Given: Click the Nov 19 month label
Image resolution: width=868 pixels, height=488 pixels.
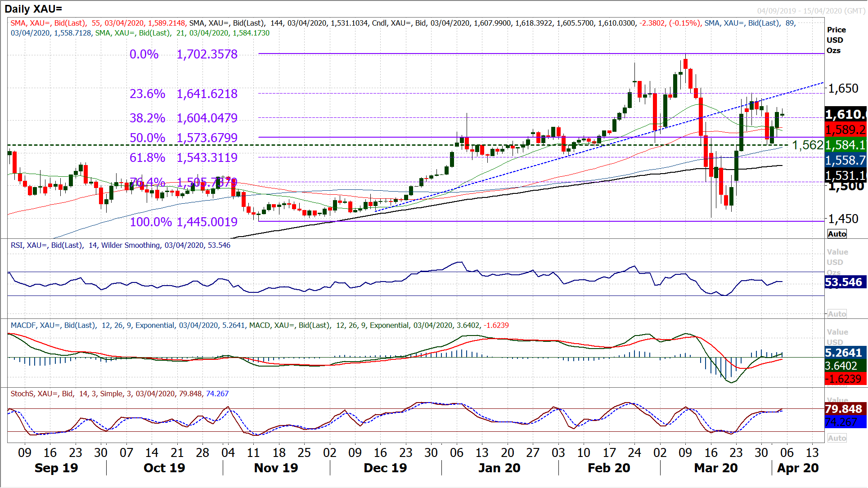Looking at the screenshot, I should tap(276, 468).
